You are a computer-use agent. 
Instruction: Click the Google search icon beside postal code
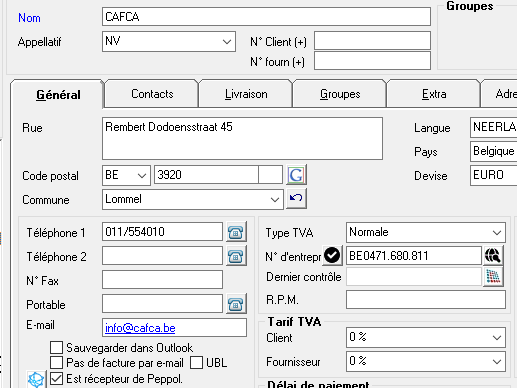coord(296,175)
